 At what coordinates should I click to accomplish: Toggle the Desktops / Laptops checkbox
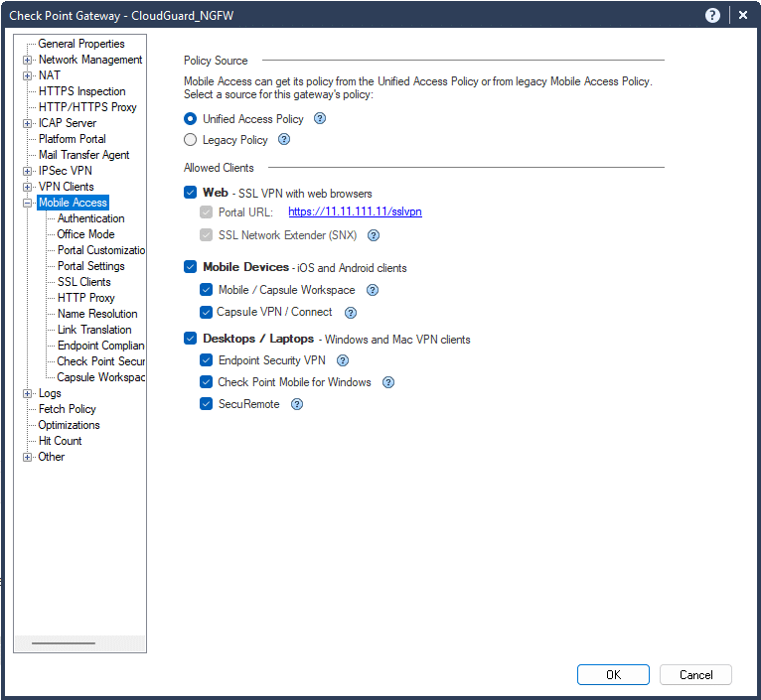[191, 339]
